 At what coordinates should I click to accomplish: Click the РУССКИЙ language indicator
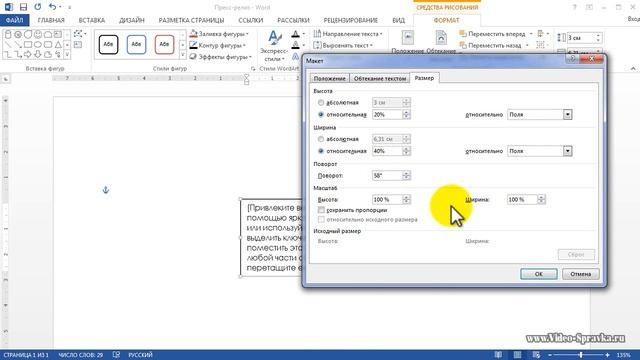click(140, 355)
